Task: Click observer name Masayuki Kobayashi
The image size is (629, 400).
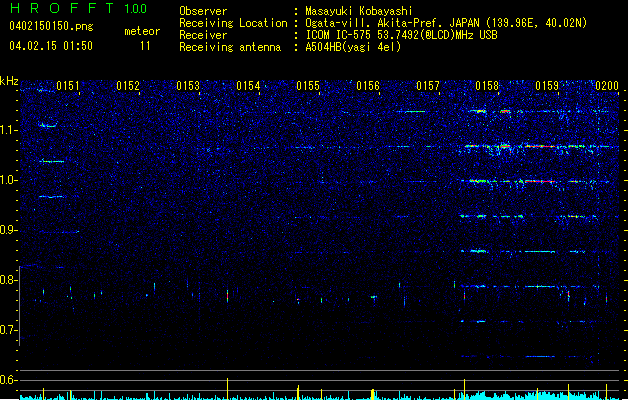Action: [x=359, y=11]
